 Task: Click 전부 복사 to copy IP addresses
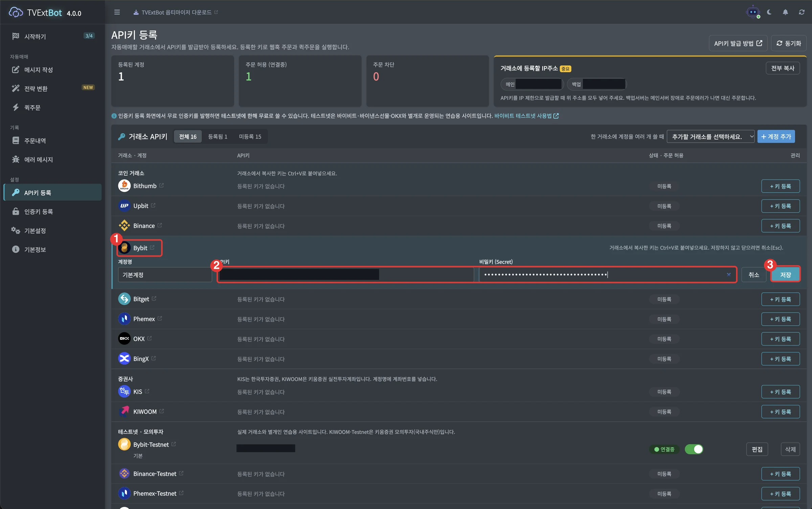(x=783, y=68)
